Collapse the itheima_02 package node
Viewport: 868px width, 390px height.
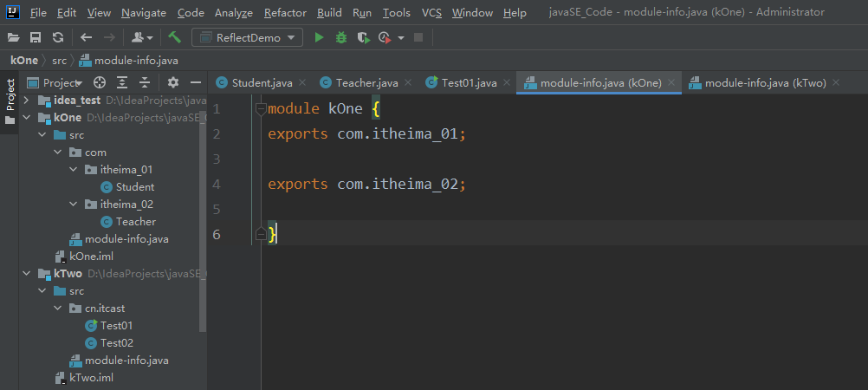pos(73,205)
